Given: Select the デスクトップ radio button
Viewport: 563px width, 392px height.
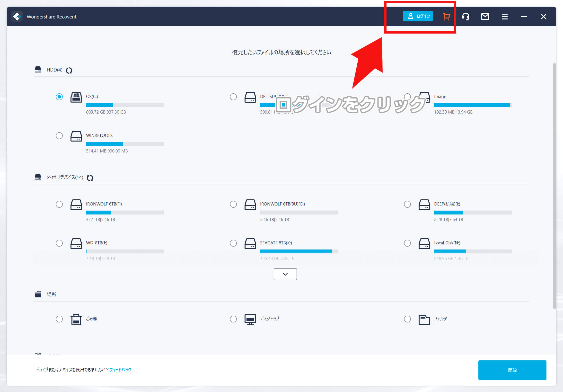Looking at the screenshot, I should pos(233,319).
